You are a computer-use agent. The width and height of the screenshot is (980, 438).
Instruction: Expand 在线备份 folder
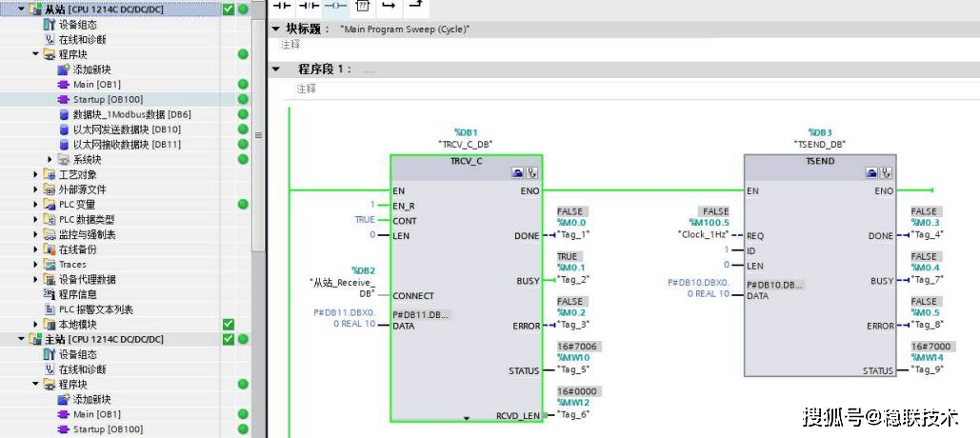tap(35, 249)
